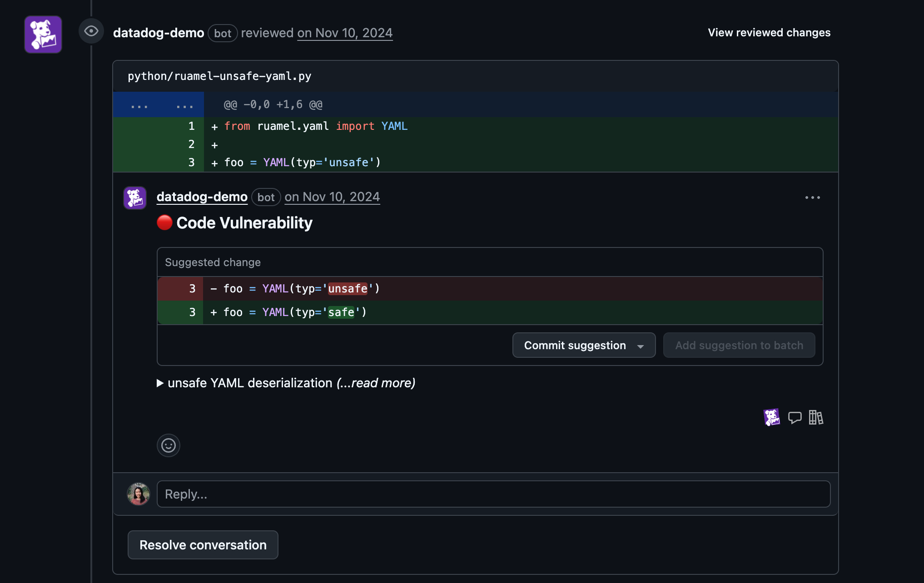Expand the unsafe YAML deserialization disclosure triangle

(160, 383)
